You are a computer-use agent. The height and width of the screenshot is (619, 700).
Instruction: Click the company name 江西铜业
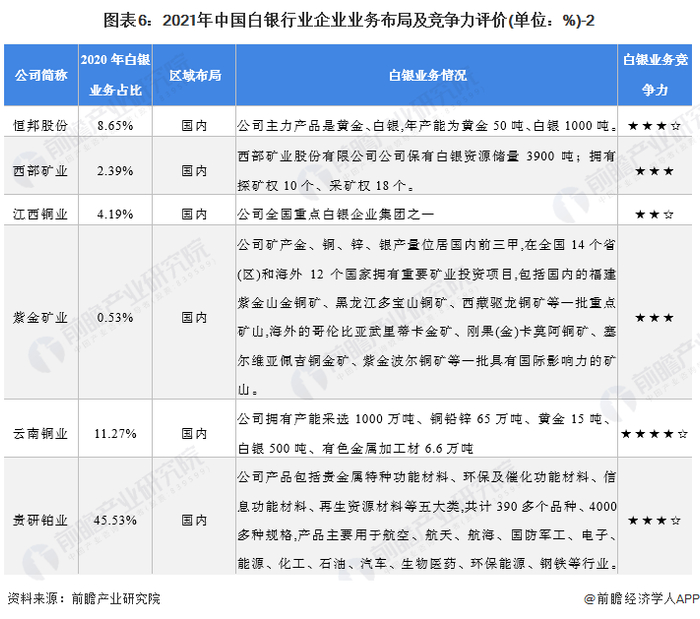coord(41,214)
